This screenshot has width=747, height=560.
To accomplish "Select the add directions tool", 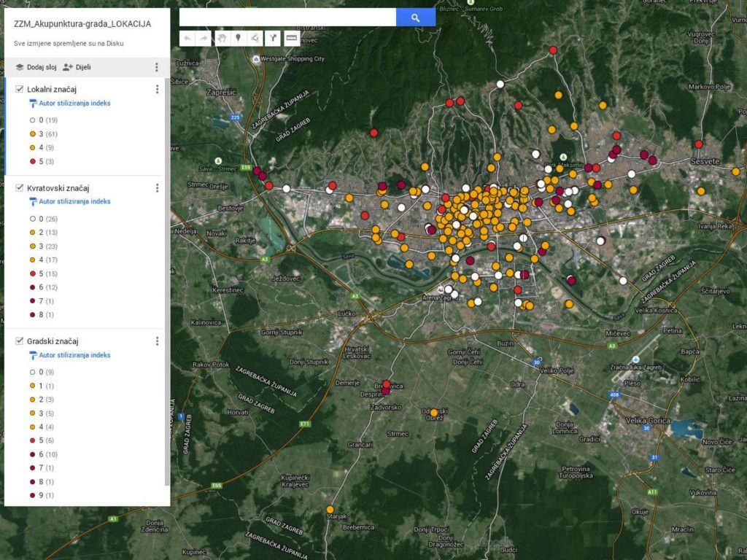I will click(x=273, y=38).
